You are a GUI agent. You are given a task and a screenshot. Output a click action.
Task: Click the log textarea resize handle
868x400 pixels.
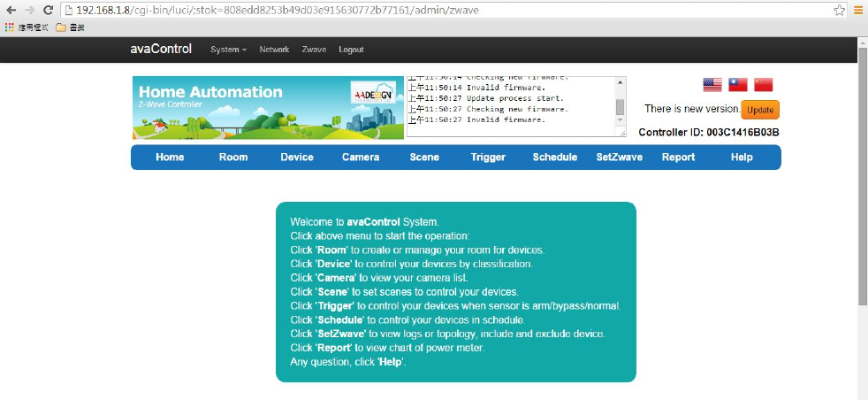[x=622, y=133]
